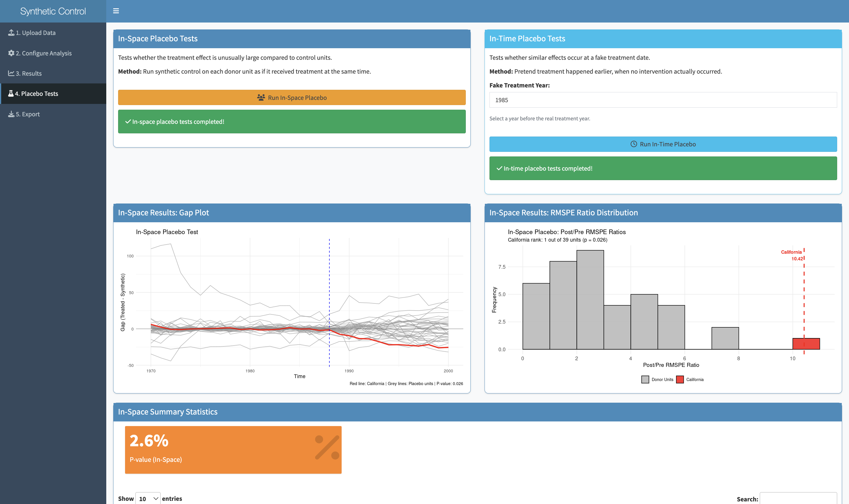Go to 5. Export menu item
The height and width of the screenshot is (504, 849).
click(28, 114)
